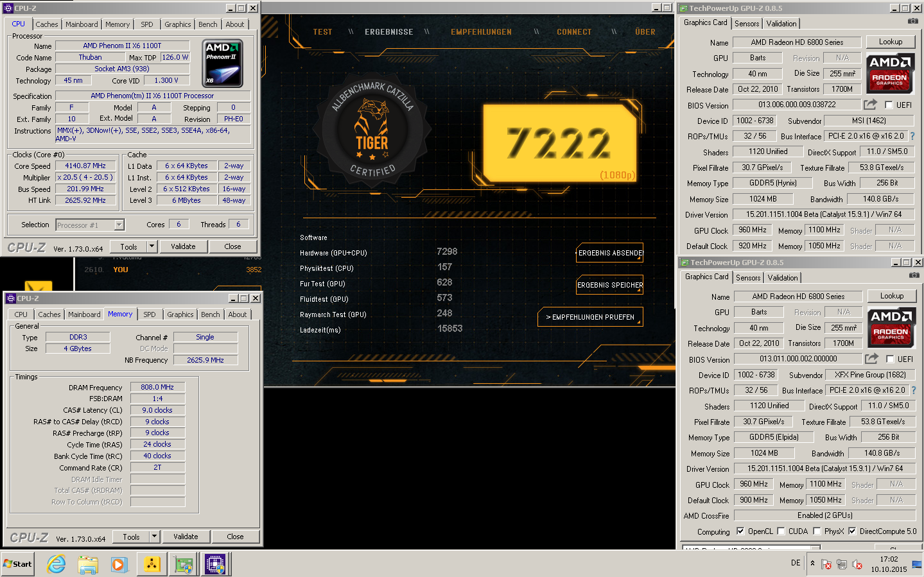Open the ÜBER menu in Catzilla

645,32
